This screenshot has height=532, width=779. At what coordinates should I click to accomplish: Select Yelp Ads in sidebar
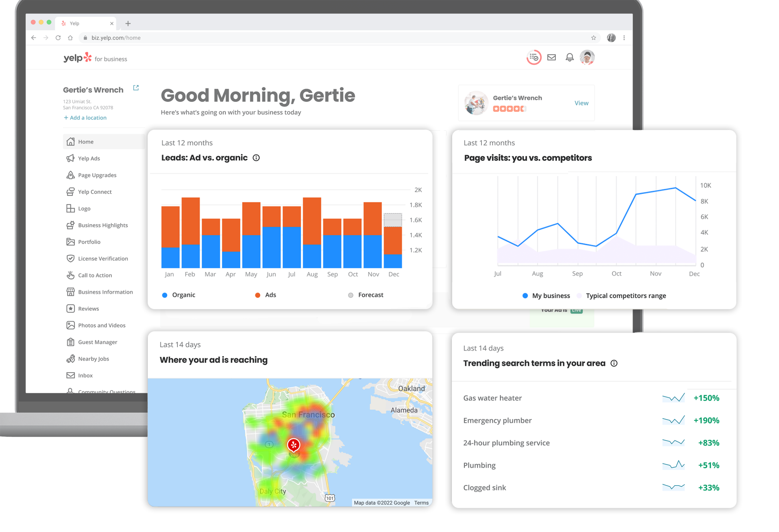tap(89, 159)
